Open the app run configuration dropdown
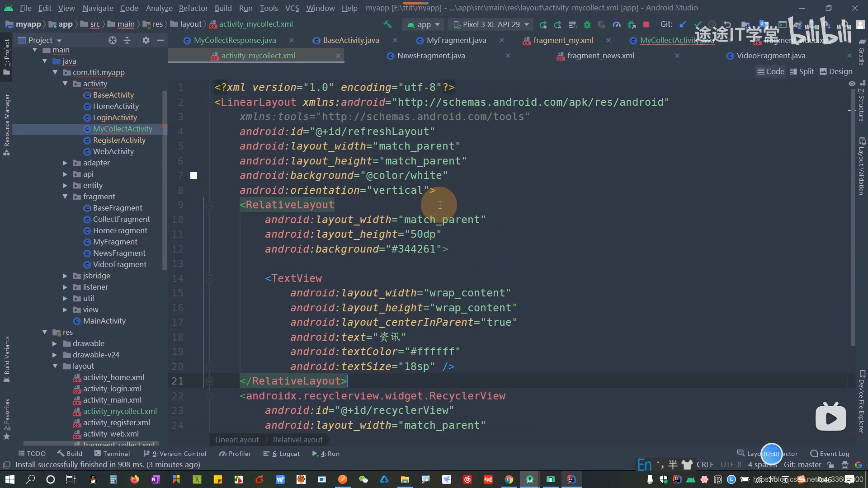 point(424,24)
